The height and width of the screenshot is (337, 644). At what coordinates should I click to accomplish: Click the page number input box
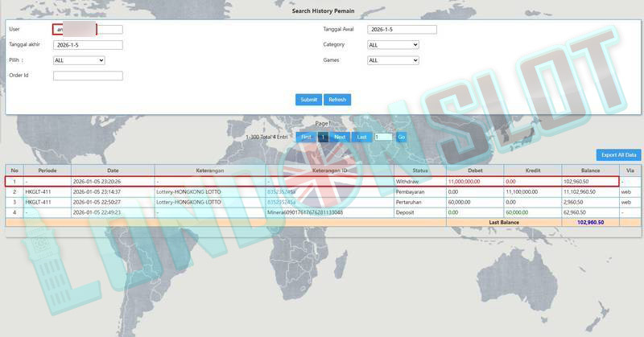click(383, 138)
